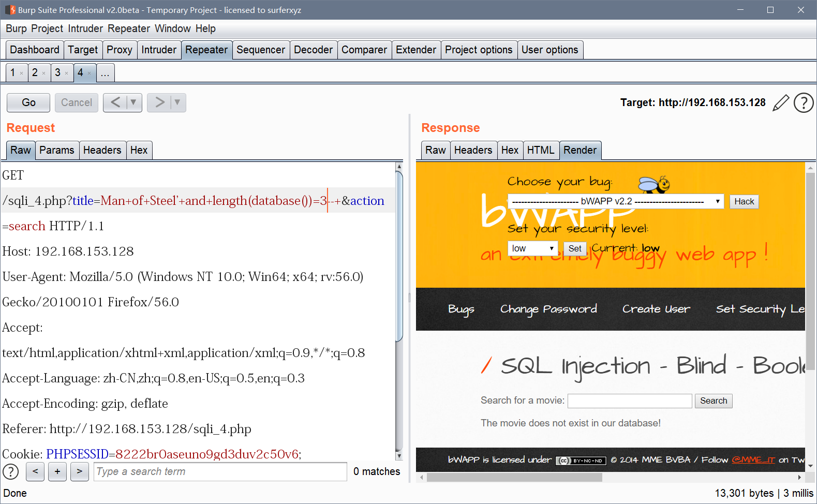The image size is (817, 504).
Task: Click the Hack button in rendered page
Action: point(744,201)
